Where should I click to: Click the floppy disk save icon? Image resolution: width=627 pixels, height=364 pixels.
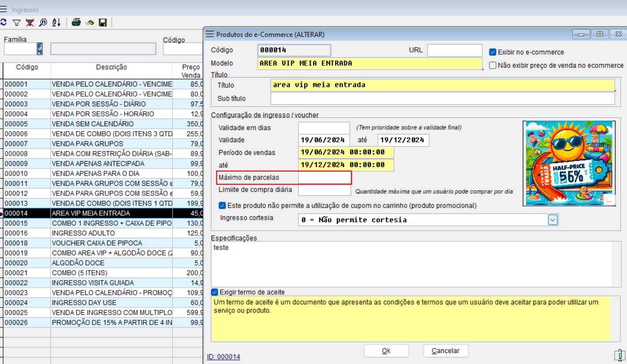point(103,23)
